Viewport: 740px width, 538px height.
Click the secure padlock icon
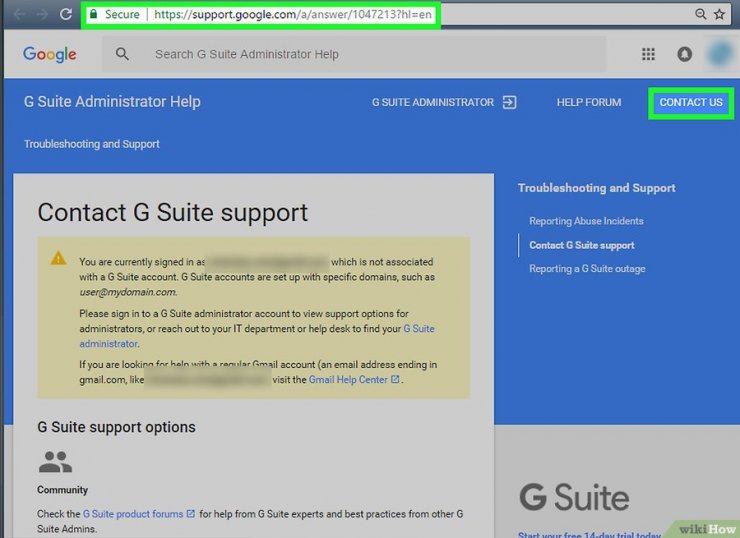93,14
